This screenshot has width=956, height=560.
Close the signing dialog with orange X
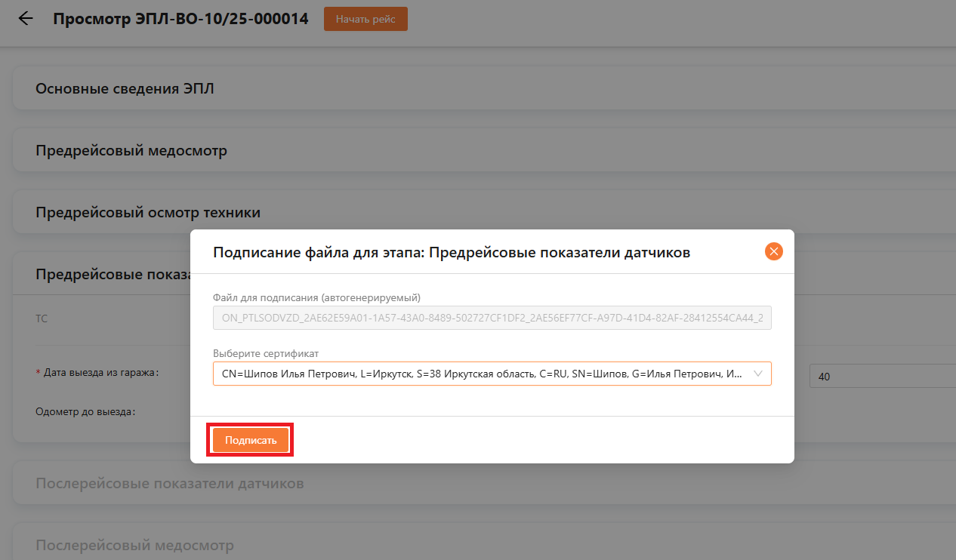coord(773,252)
